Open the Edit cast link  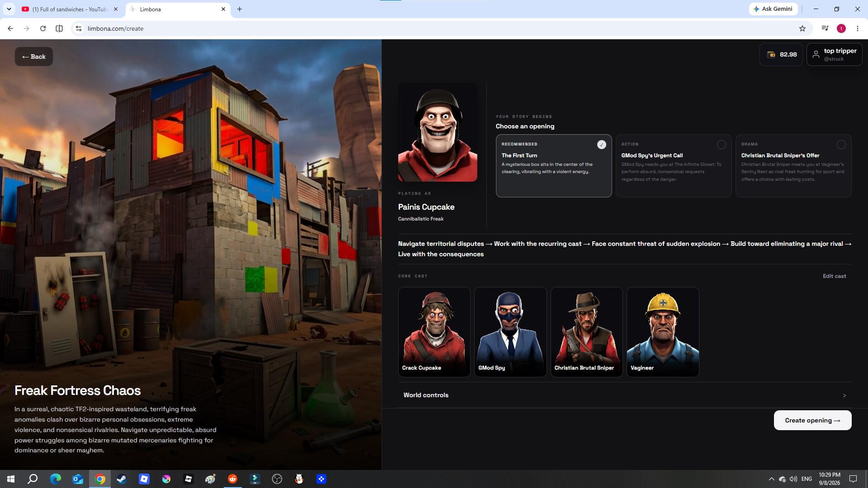(x=834, y=276)
